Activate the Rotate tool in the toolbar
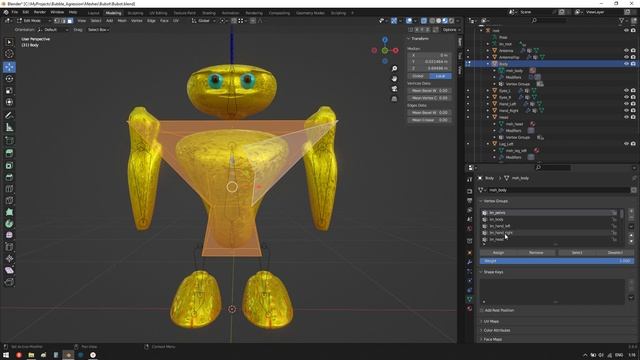640x360 pixels. (9, 79)
